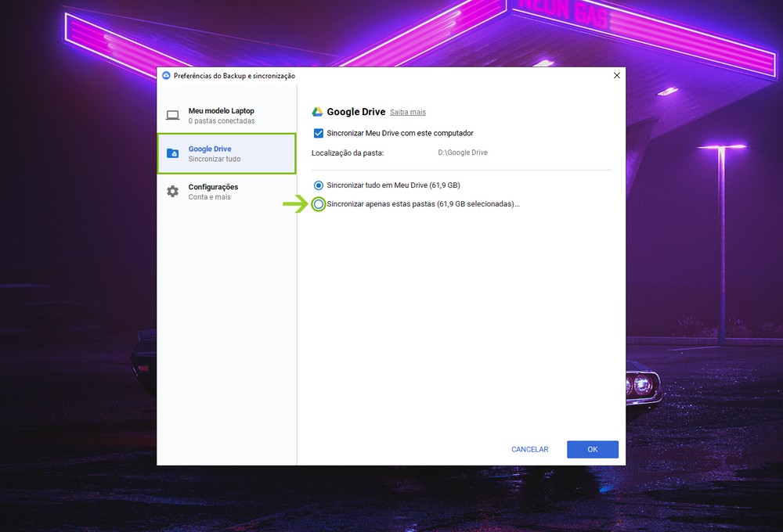Click the Google Drive heading text
The width and height of the screenshot is (783, 532).
pyautogui.click(x=355, y=112)
